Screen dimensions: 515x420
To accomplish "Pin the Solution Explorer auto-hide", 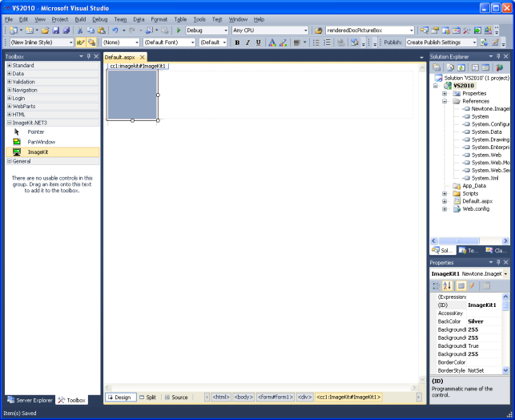I will pos(498,57).
